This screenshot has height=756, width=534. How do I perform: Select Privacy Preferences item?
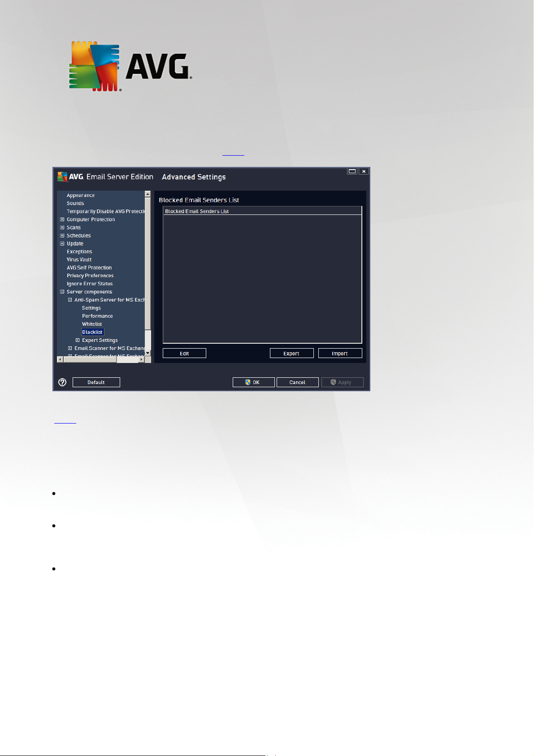[x=90, y=276]
